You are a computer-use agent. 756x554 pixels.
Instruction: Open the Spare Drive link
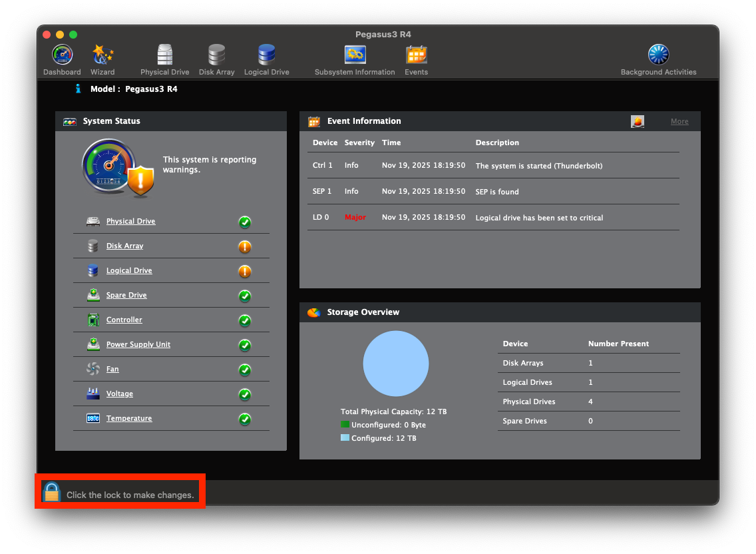click(x=126, y=295)
